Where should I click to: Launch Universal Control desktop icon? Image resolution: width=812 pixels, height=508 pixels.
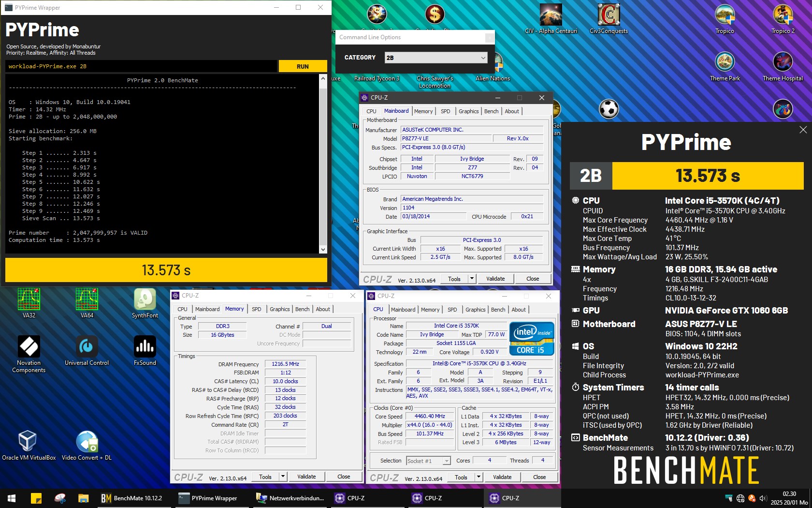coord(87,351)
